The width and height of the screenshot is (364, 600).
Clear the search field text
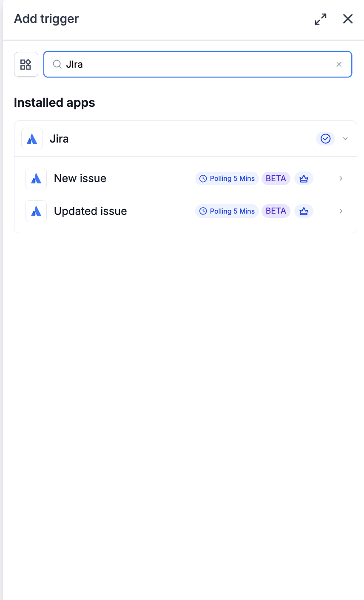(339, 64)
